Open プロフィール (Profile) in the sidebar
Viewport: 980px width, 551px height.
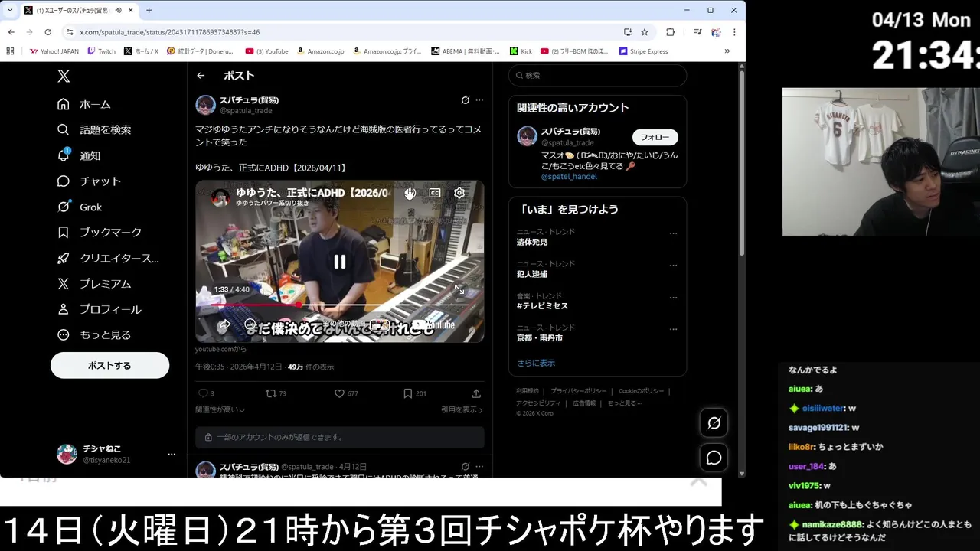pos(100,309)
